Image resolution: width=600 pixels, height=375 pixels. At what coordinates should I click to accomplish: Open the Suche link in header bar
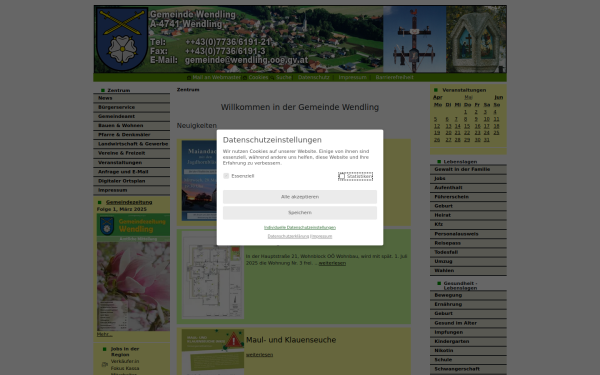click(284, 77)
